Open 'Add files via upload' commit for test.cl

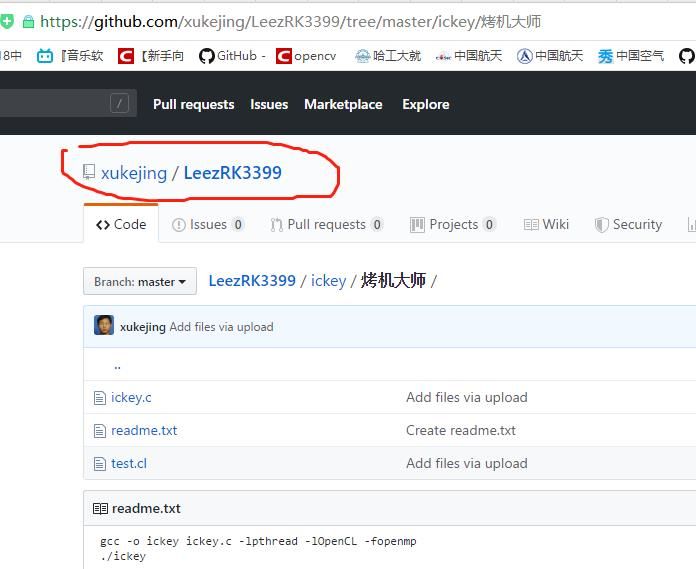coord(467,464)
